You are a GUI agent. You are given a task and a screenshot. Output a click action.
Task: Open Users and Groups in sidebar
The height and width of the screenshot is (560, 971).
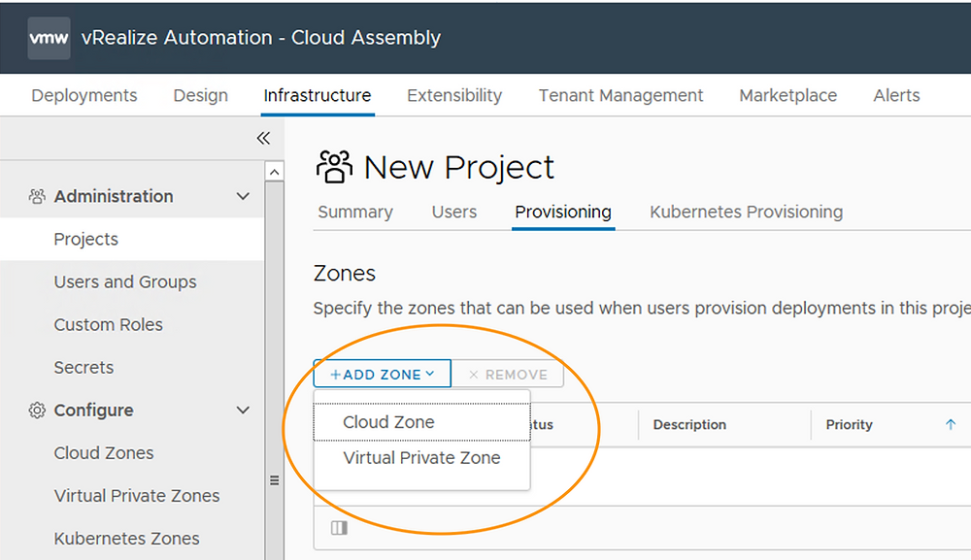pyautogui.click(x=125, y=282)
